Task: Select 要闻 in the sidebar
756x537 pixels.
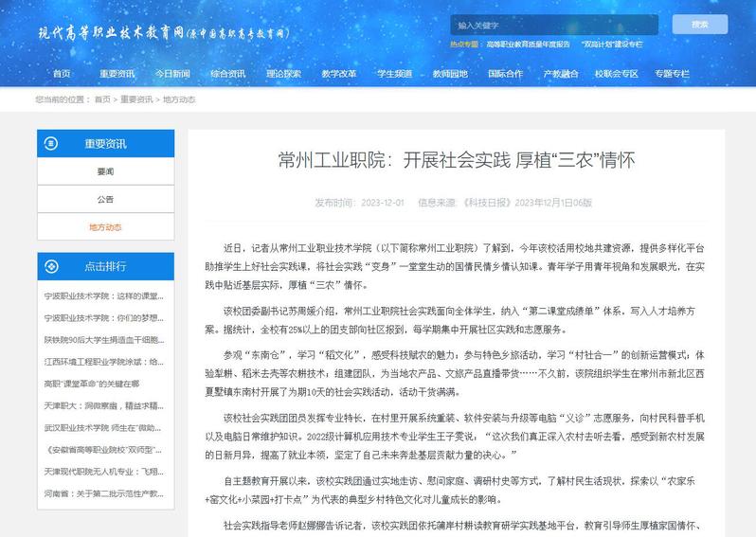Action: tap(105, 171)
